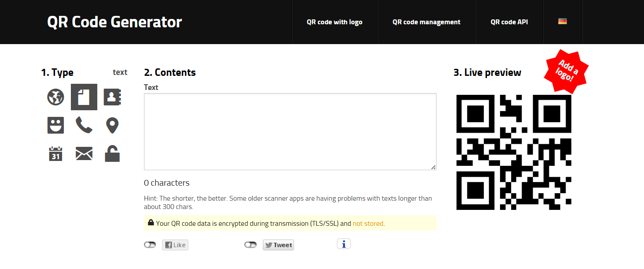Open QR code management page

pyautogui.click(x=427, y=22)
